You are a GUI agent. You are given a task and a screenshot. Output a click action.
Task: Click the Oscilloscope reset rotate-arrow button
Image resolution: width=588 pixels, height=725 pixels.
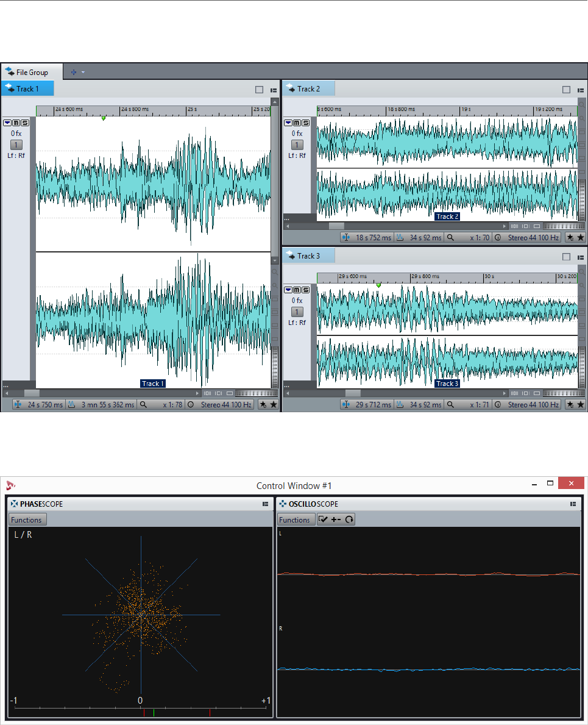[x=349, y=520]
